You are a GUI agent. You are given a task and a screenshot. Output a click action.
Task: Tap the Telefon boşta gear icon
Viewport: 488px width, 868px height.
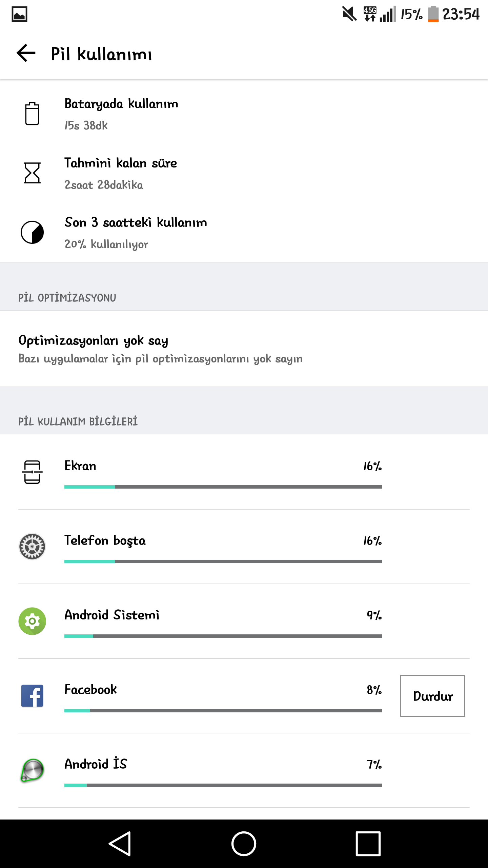[x=32, y=547]
